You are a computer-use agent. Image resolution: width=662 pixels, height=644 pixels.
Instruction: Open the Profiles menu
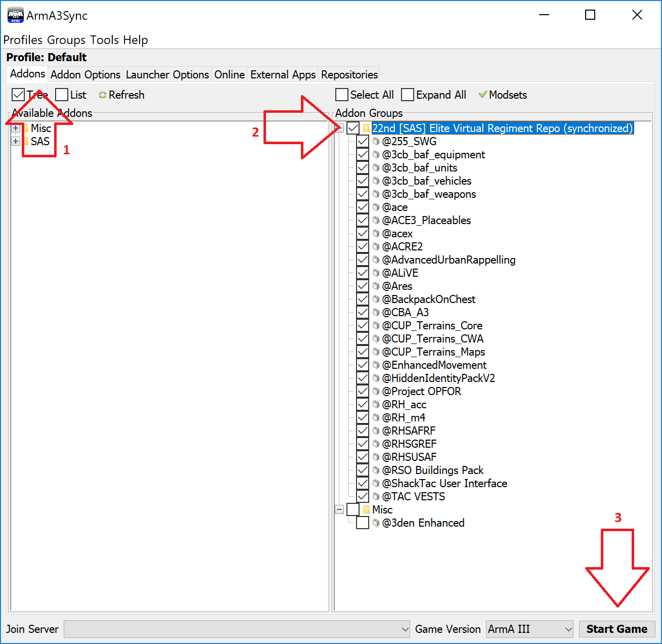click(x=23, y=40)
